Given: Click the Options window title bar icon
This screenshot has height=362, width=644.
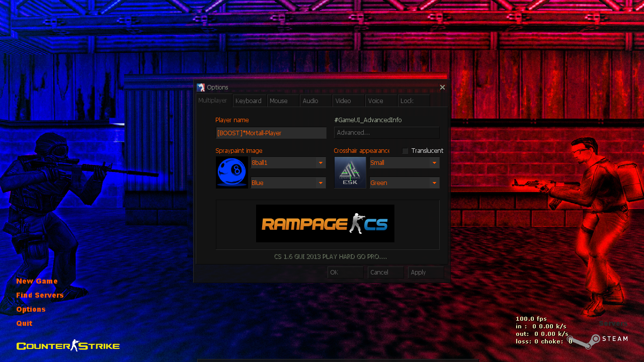Looking at the screenshot, I should point(201,87).
